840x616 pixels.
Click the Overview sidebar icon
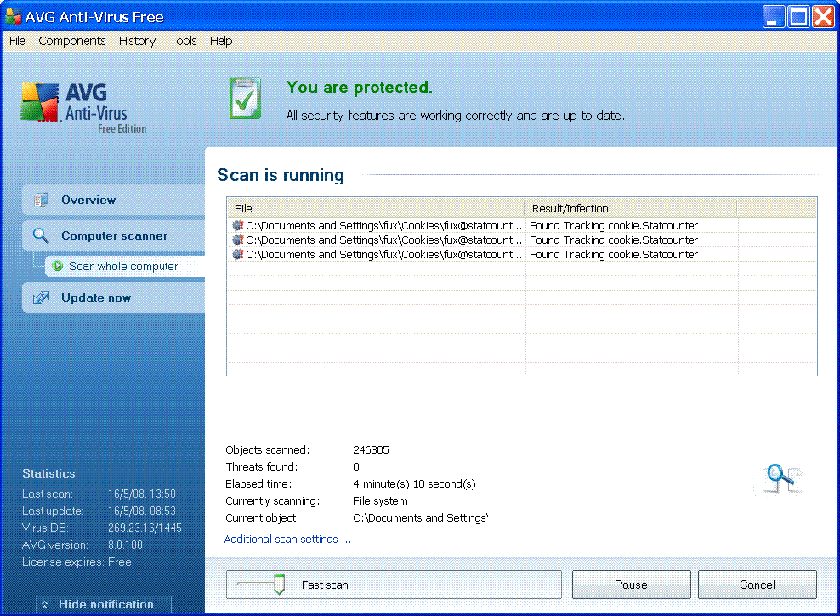(41, 200)
